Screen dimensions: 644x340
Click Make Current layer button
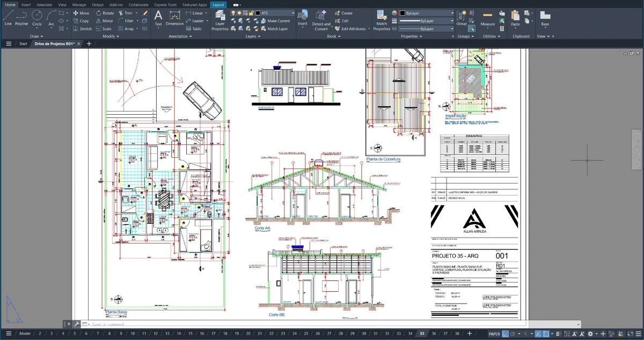click(274, 21)
